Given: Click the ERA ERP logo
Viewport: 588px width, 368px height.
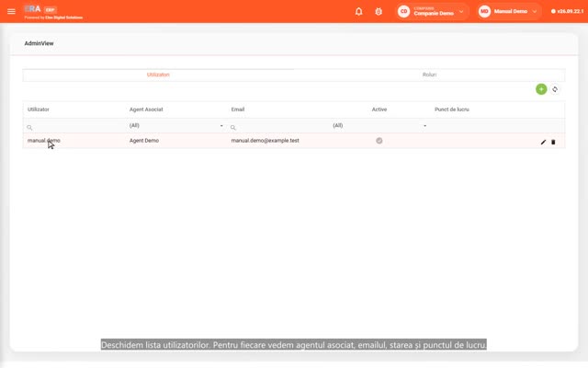Looking at the screenshot, I should (x=52, y=12).
